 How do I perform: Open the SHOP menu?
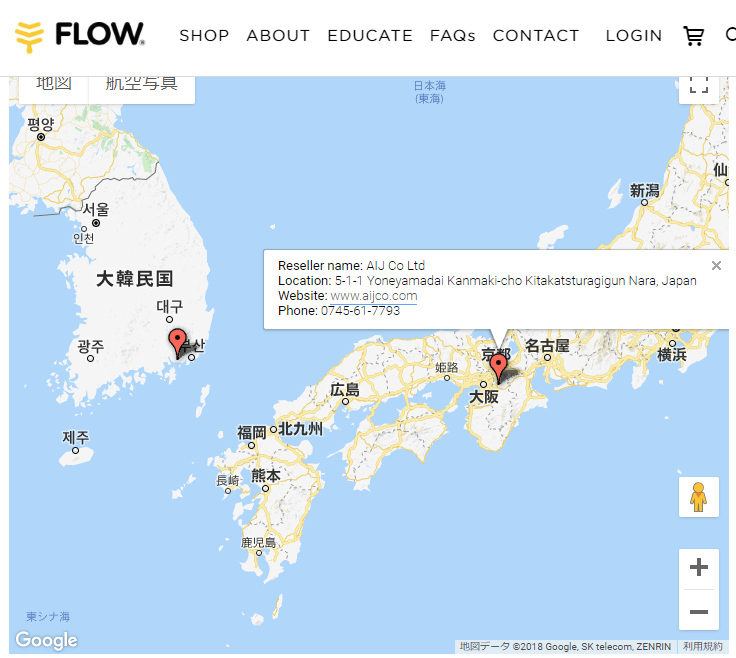click(x=204, y=36)
